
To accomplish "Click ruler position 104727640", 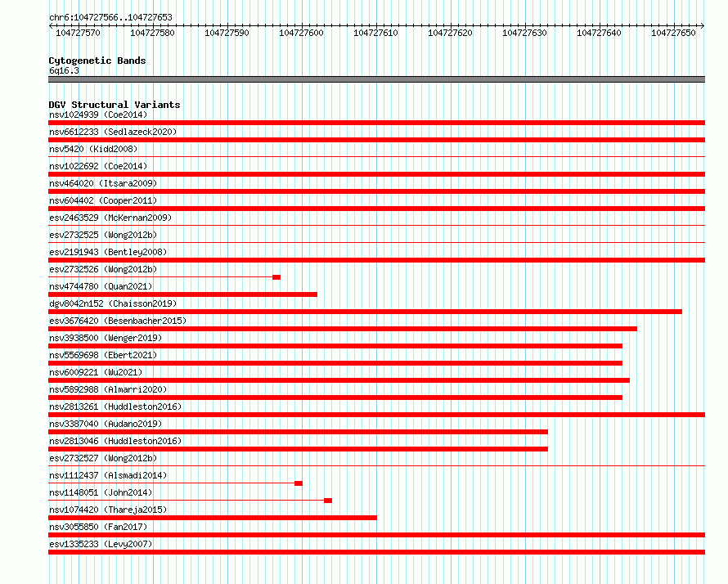I will click(x=599, y=33).
